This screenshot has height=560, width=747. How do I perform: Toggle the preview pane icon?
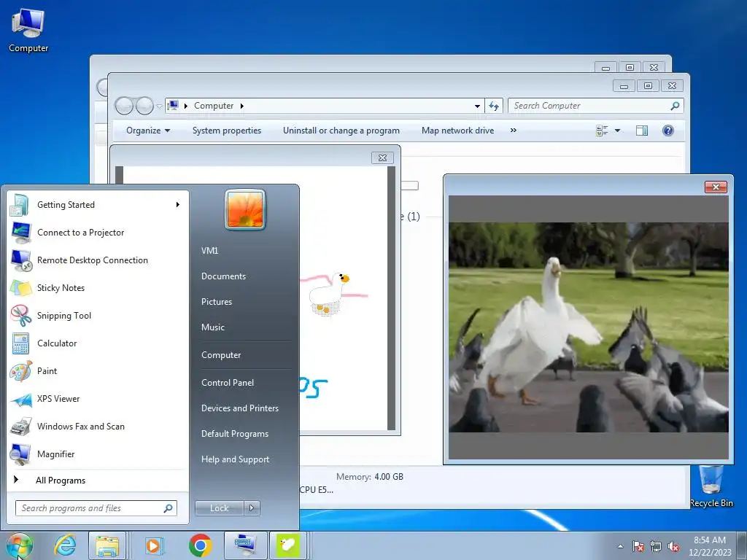tap(642, 131)
